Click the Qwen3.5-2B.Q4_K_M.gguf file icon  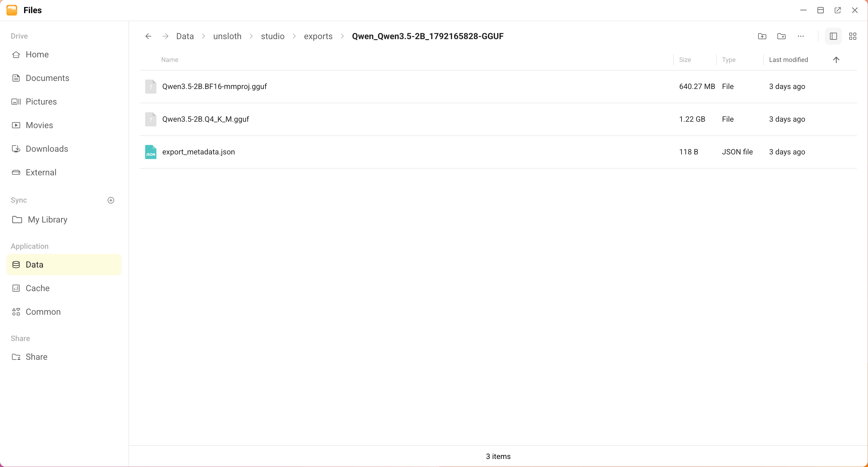coord(151,119)
